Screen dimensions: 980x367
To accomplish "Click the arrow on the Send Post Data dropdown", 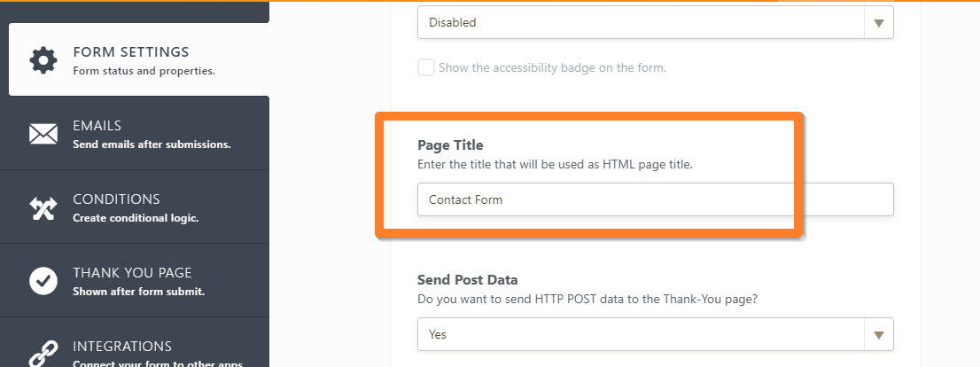I will (878, 334).
